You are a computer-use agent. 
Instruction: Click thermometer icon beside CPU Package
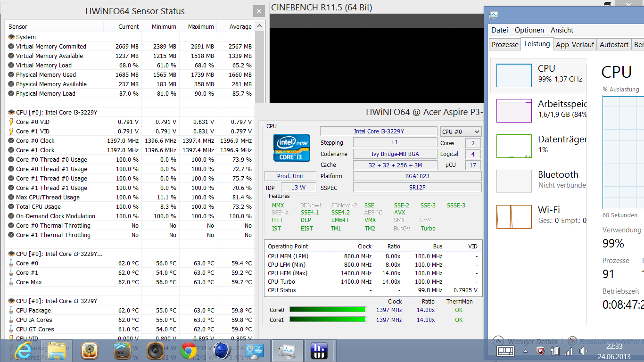pyautogui.click(x=11, y=310)
